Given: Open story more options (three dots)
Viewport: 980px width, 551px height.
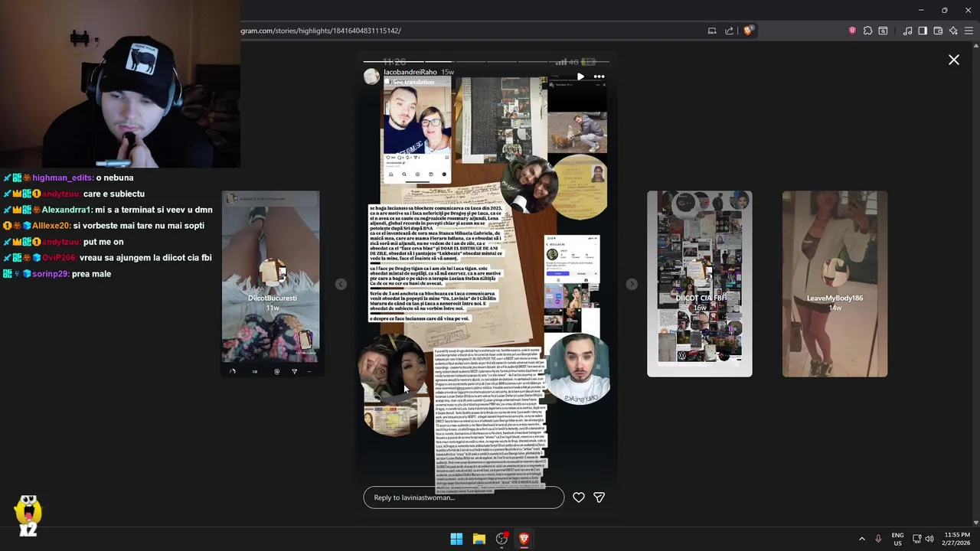Looking at the screenshot, I should click(x=599, y=77).
